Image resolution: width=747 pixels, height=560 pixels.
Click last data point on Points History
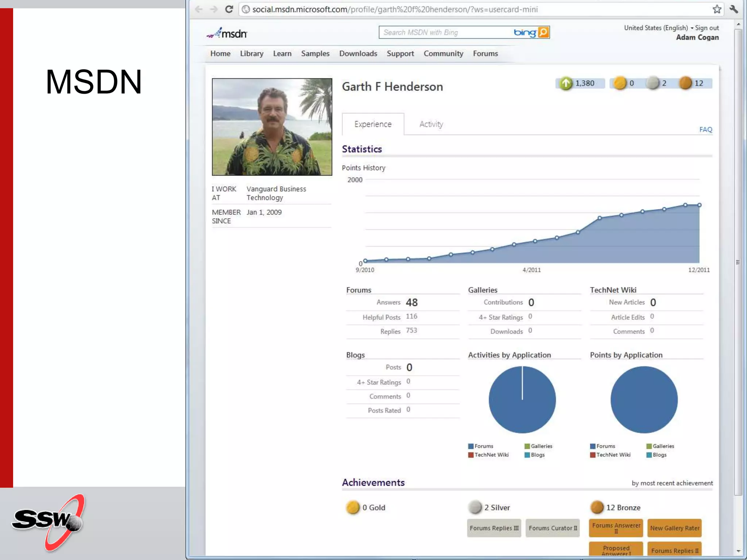coord(699,205)
